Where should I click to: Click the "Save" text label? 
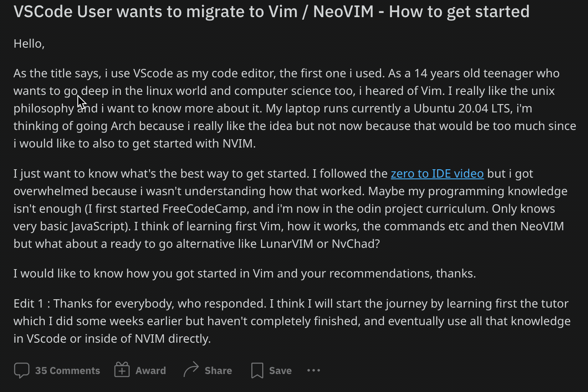point(280,371)
